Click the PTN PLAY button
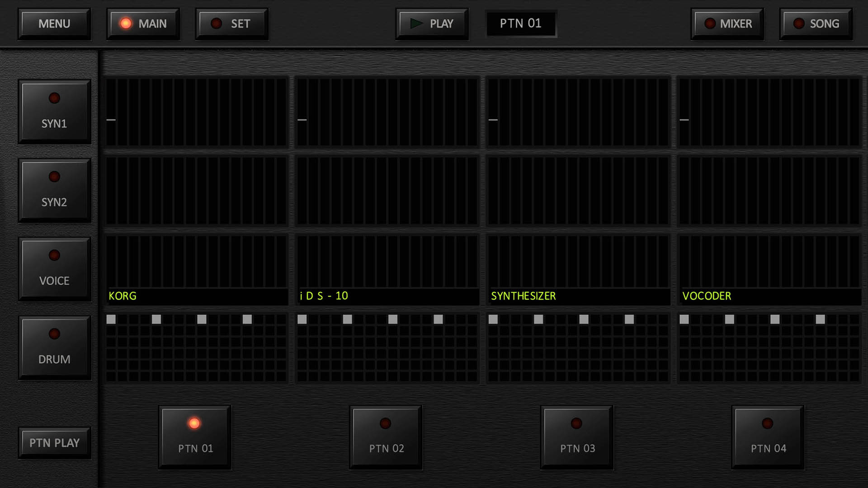 54,443
